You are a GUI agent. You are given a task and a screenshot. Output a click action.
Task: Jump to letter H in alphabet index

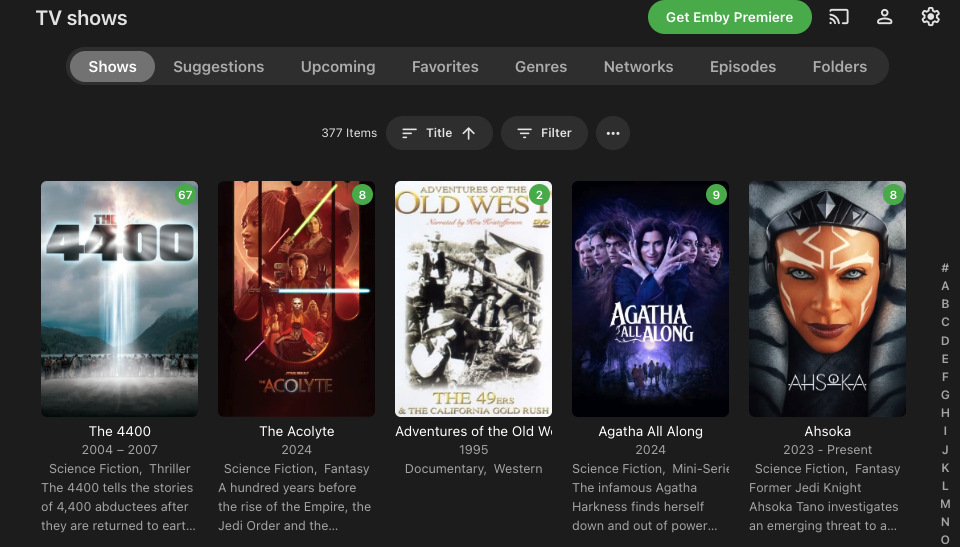click(x=945, y=413)
